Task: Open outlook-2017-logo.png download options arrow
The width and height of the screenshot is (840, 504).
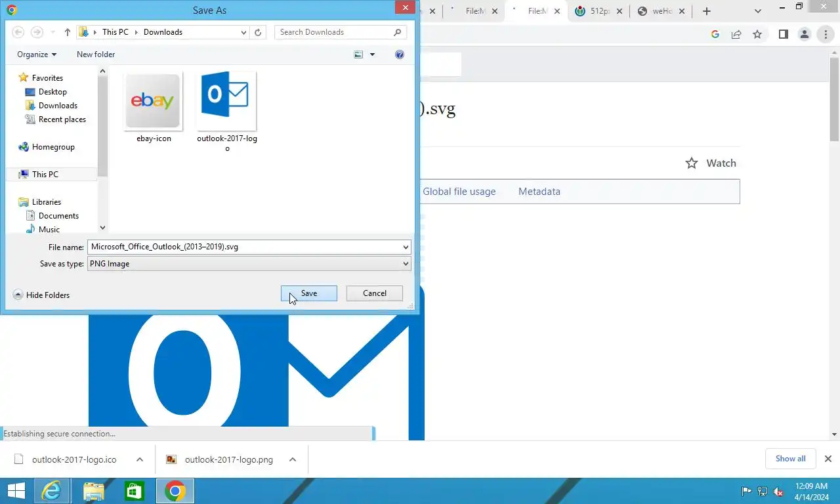Action: coord(293,459)
